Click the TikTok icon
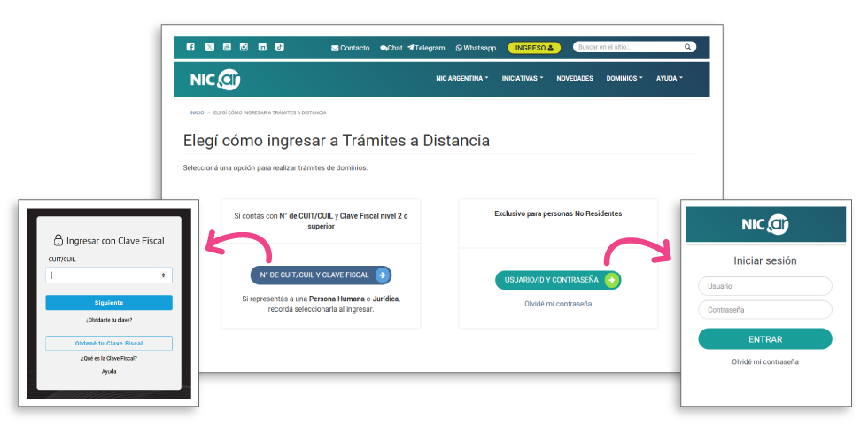 coord(279,47)
